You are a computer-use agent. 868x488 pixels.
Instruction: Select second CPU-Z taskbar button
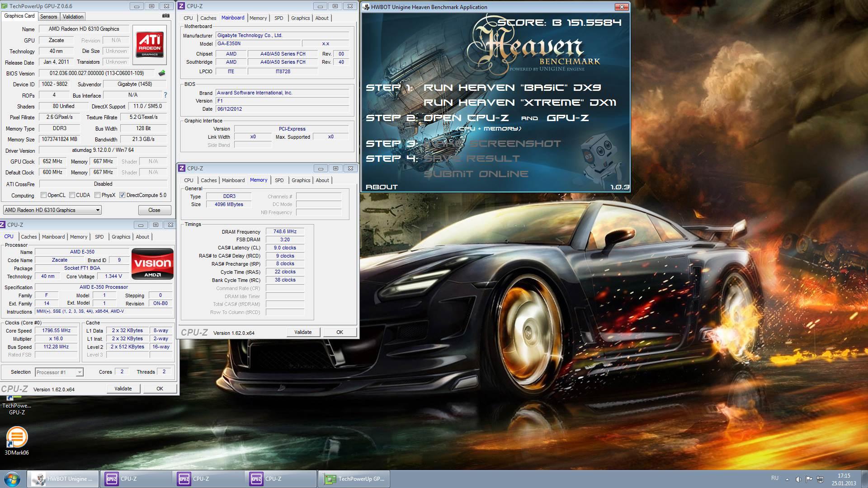pyautogui.click(x=208, y=479)
